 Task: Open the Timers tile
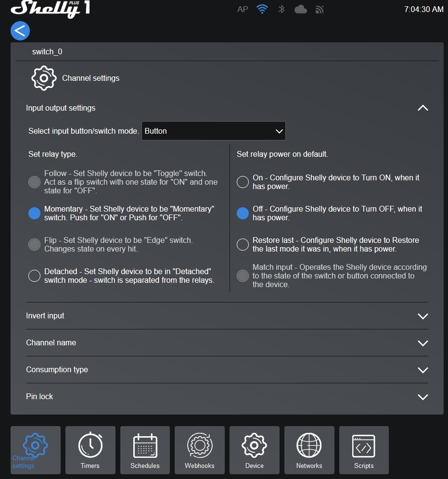(90, 450)
